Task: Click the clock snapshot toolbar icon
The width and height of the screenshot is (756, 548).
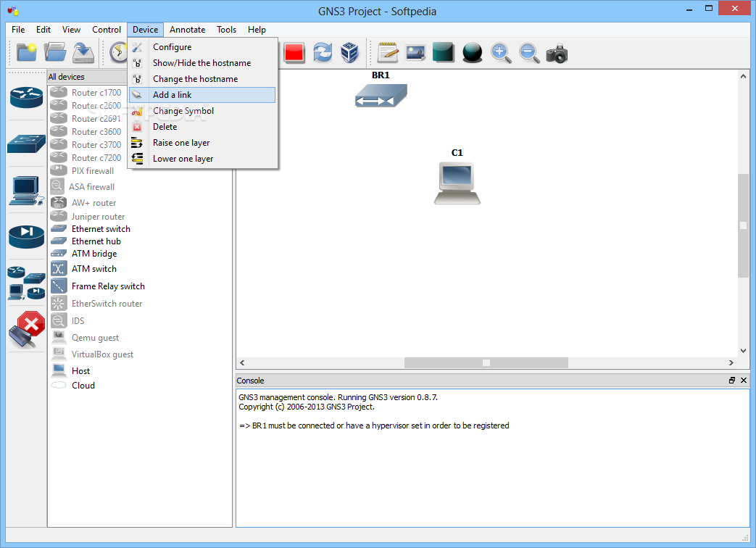Action: (x=118, y=52)
